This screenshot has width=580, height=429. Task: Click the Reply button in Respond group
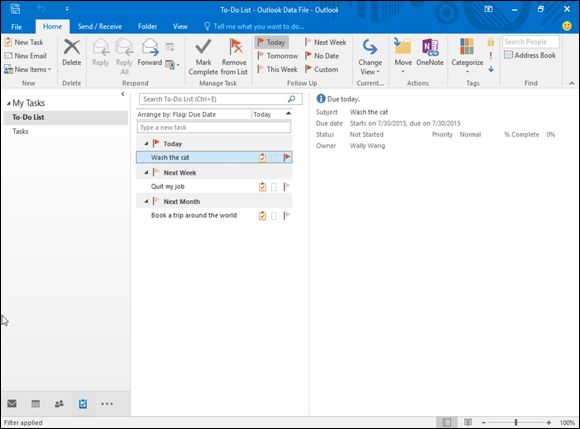[101, 53]
